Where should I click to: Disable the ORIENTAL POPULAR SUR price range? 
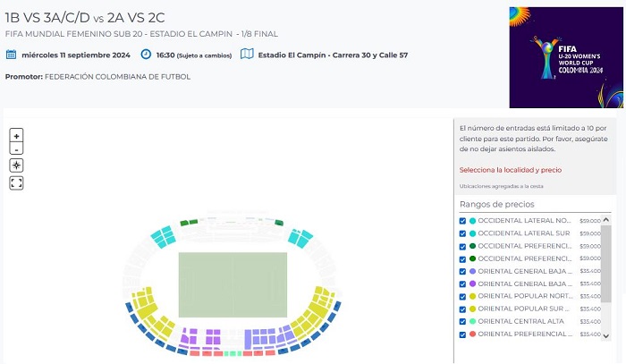(x=462, y=309)
